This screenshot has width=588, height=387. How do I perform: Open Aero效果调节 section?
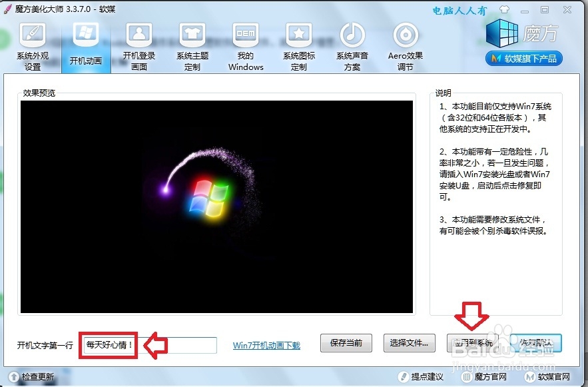point(406,47)
